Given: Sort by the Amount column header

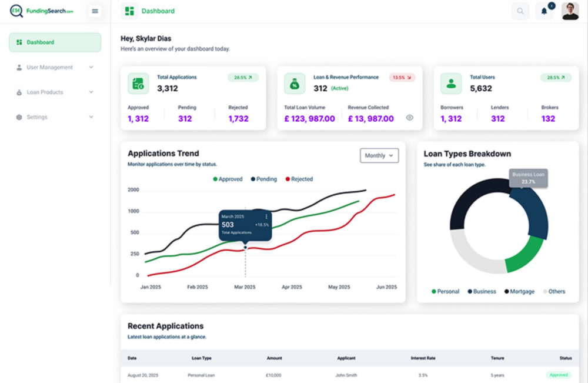Looking at the screenshot, I should coord(274,358).
